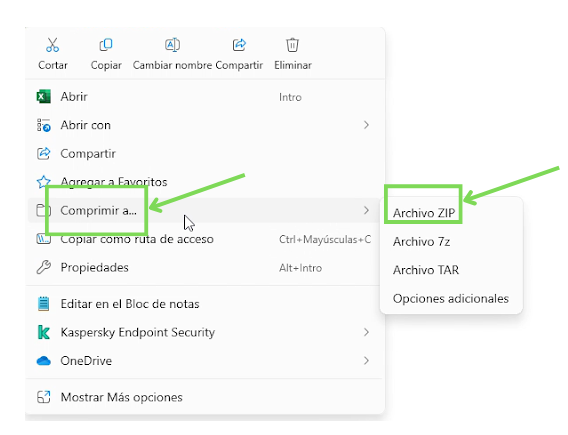568x435 pixels.
Task: Open Propiedades menu entry
Action: 205,268
